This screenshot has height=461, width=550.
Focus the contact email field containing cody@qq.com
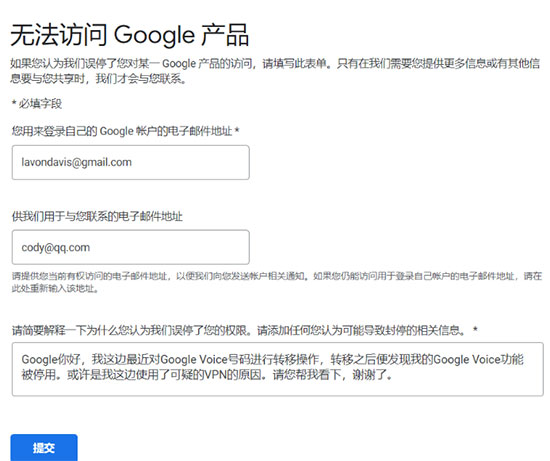click(130, 247)
